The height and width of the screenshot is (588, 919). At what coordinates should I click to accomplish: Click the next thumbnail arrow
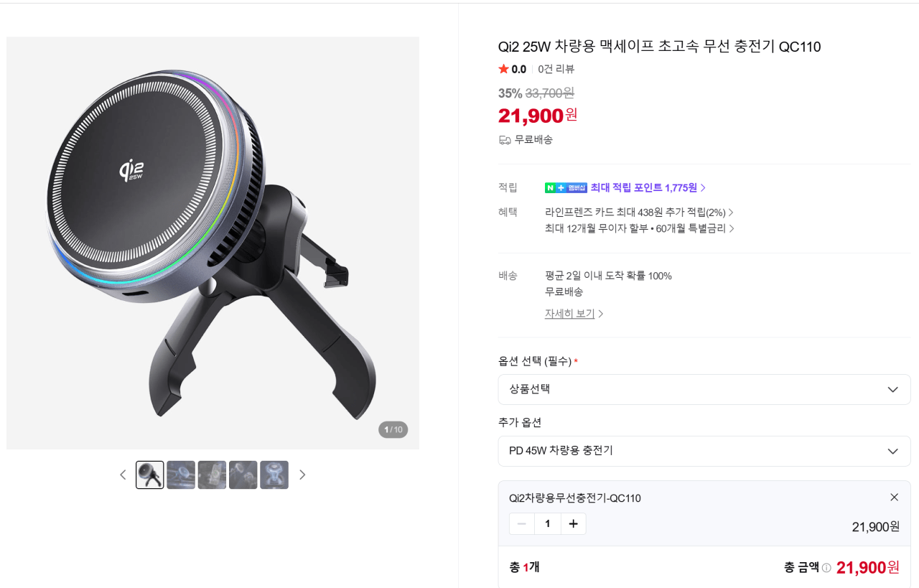[302, 475]
